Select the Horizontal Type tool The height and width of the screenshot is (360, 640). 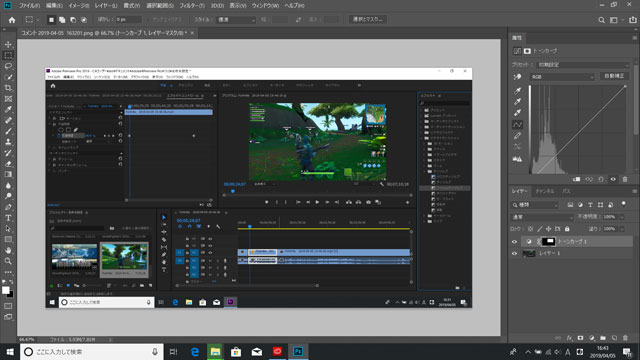(8, 218)
